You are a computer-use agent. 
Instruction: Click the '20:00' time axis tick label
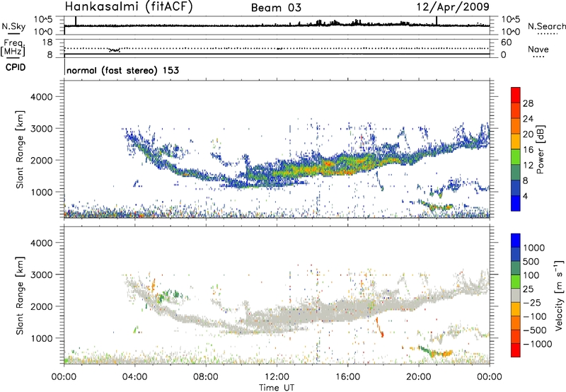419,377
